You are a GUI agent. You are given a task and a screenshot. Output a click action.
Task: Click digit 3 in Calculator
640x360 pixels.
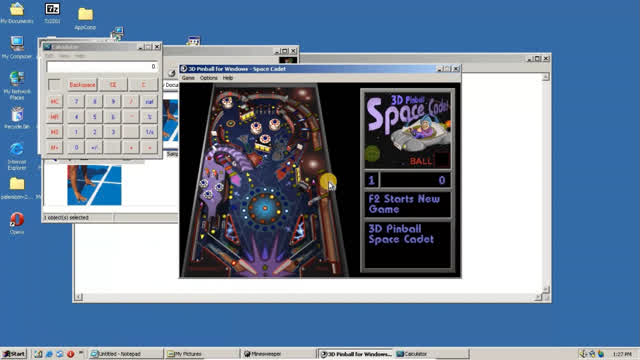click(x=113, y=132)
